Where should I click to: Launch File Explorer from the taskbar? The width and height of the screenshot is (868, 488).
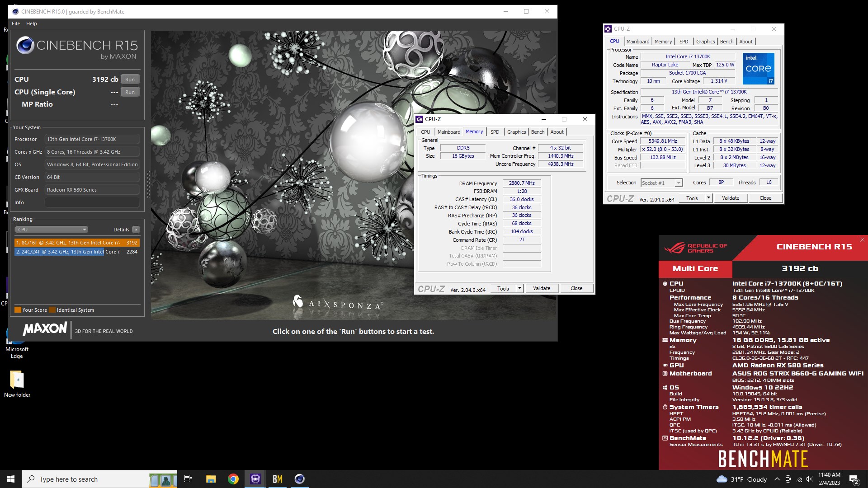[x=211, y=479]
